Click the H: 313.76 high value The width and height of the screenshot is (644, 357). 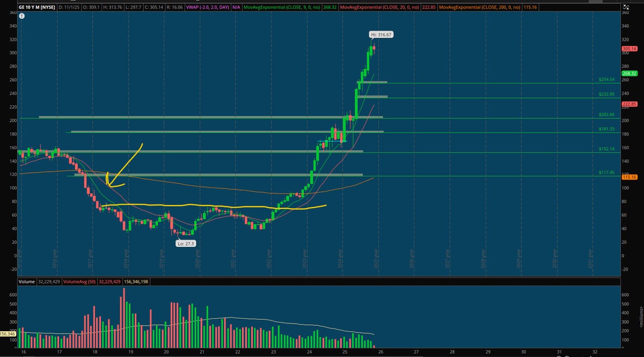pos(113,8)
